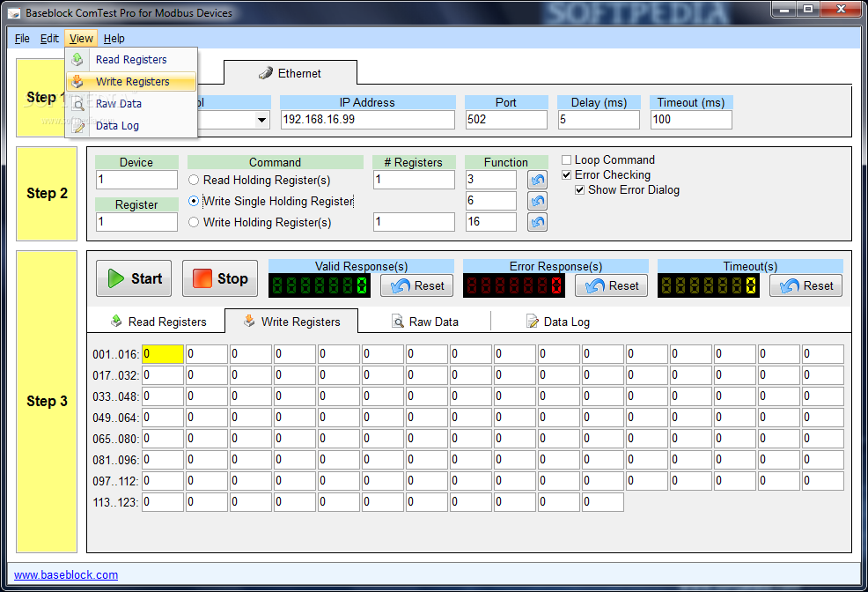This screenshot has height=592, width=868.
Task: Click the Stop button
Action: (220, 278)
